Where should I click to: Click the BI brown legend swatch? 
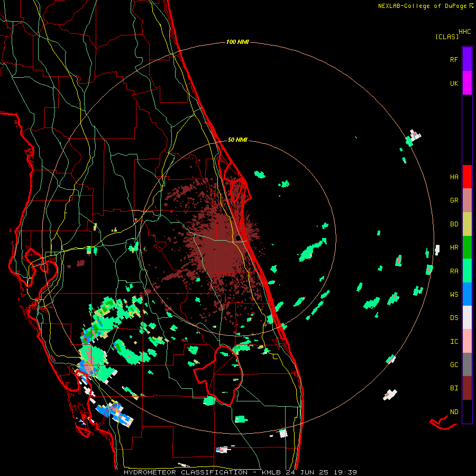point(467,388)
